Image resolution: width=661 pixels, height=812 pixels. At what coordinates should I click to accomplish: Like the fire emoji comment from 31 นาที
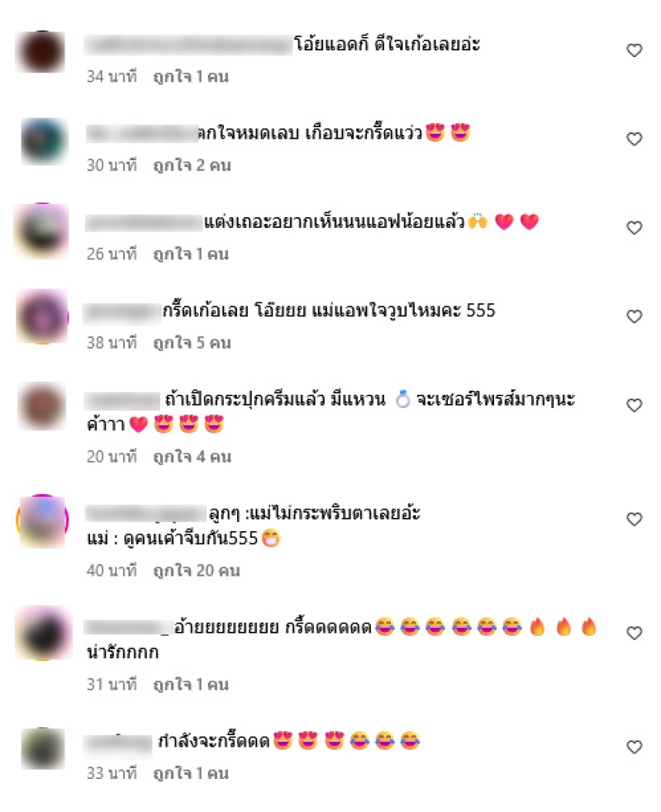coord(634,633)
